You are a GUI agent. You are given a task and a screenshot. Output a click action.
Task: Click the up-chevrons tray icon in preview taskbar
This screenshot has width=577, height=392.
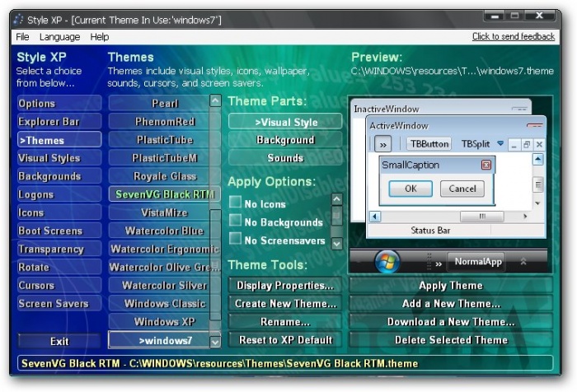pos(523,261)
